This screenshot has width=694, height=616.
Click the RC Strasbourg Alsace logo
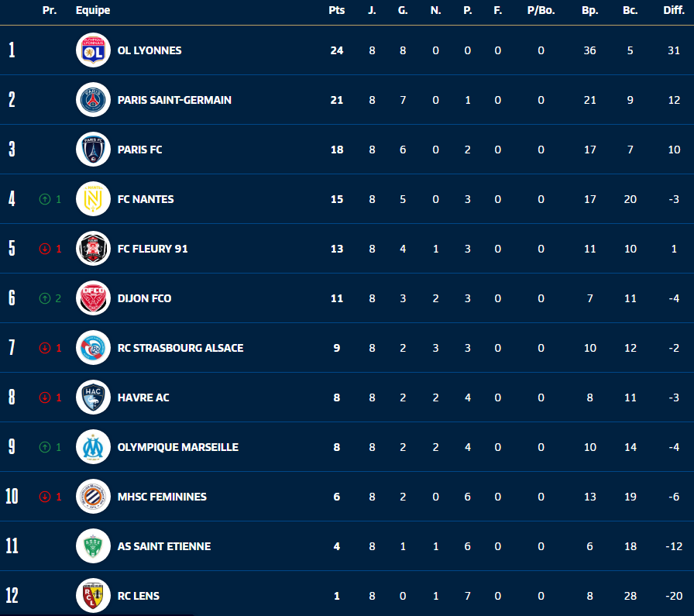tap(93, 348)
